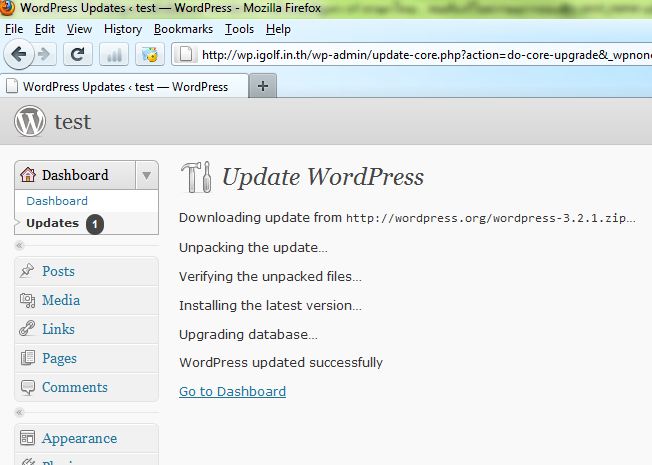Click the 'test' site title

72,121
